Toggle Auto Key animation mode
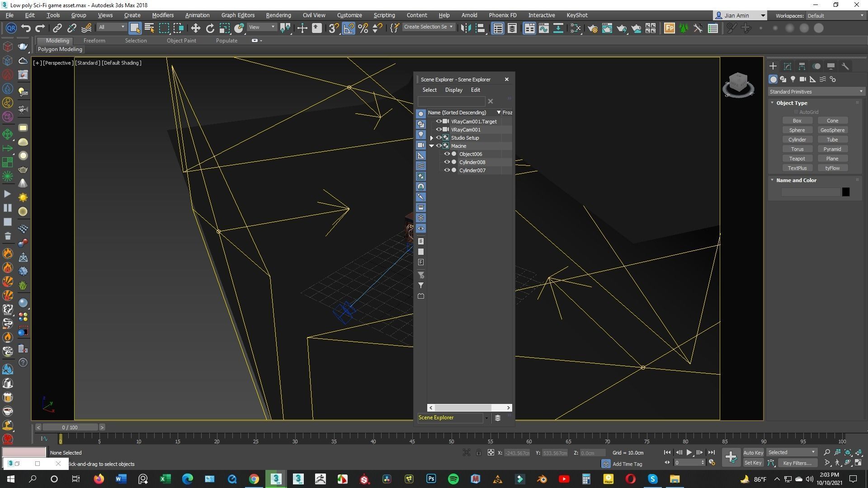868x488 pixels. [x=753, y=452]
